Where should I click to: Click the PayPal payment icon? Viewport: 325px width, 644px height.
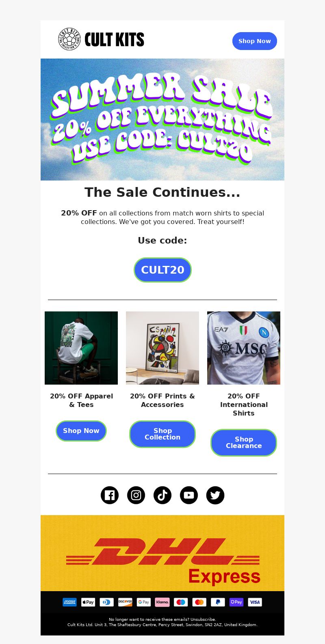coord(218,602)
